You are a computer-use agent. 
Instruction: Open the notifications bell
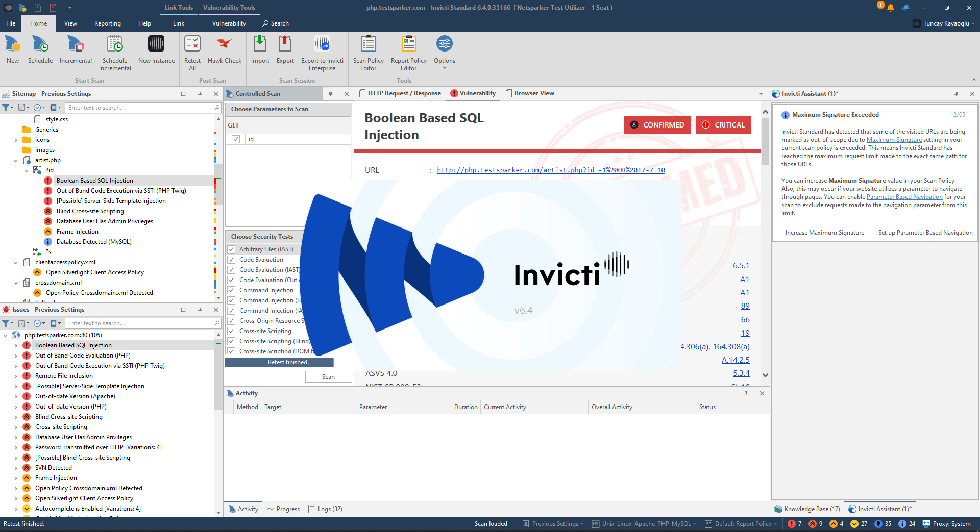tap(891, 8)
